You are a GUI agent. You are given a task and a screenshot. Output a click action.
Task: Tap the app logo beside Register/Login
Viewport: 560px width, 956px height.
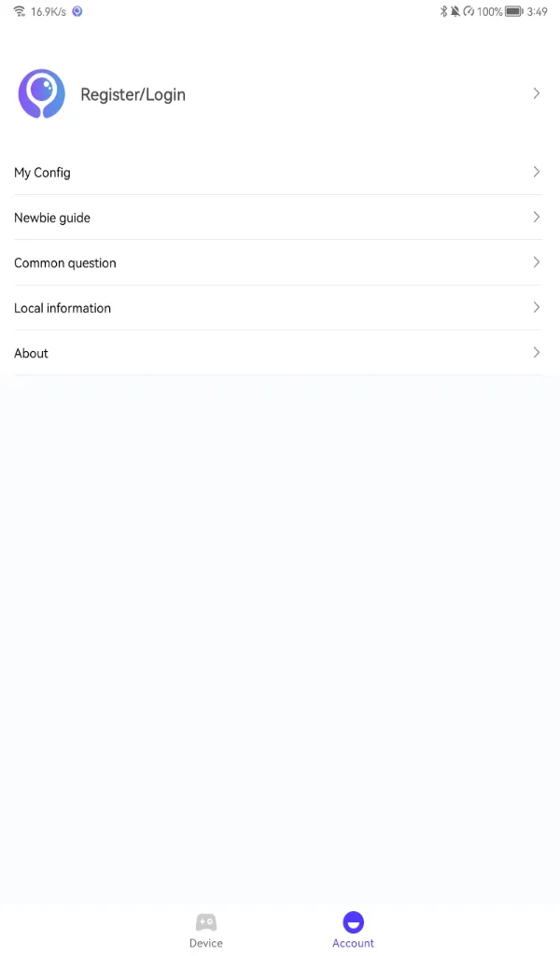coord(41,93)
